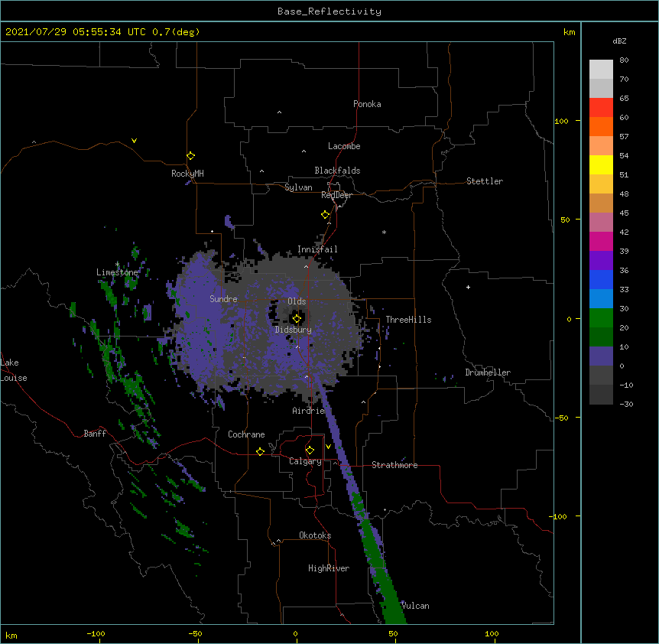Click the white asterisk marker above Limestone
Screen dimensions: 659x644
pyautogui.click(x=117, y=264)
